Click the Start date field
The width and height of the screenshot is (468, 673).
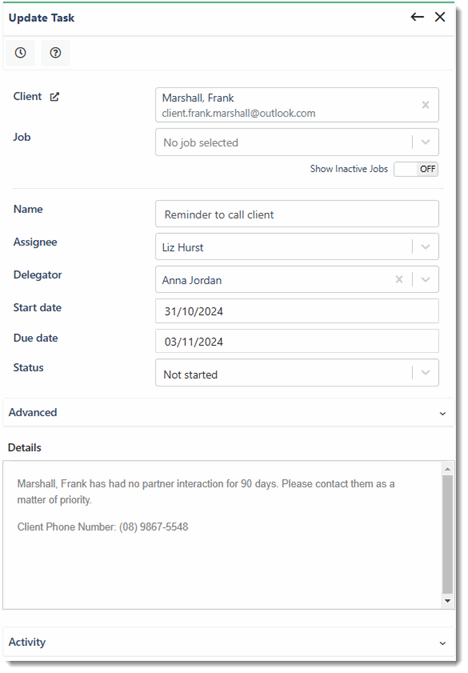297,311
